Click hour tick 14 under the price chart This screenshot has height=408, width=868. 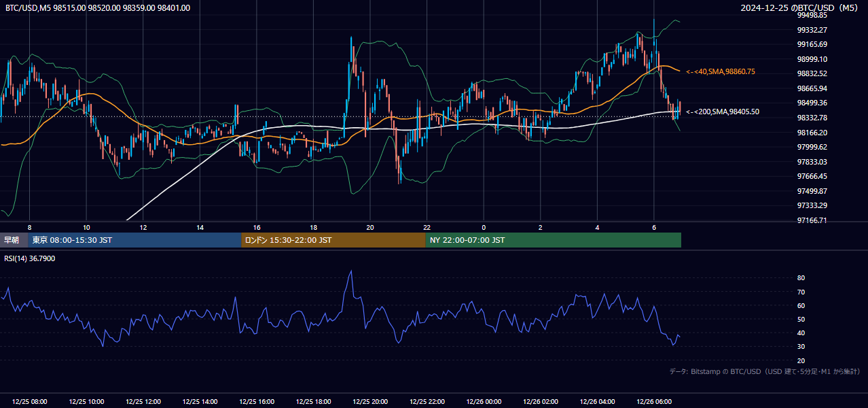coord(200,227)
